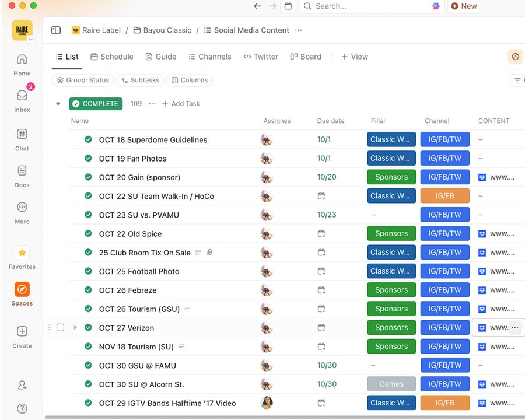Open Inbox with two notifications
525x420 pixels.
22,100
